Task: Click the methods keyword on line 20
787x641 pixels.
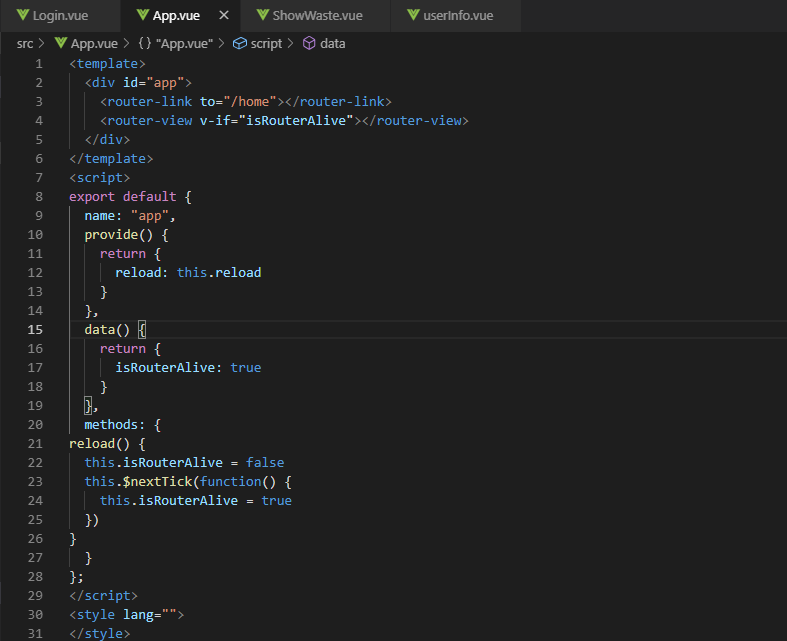Action: [x=114, y=424]
